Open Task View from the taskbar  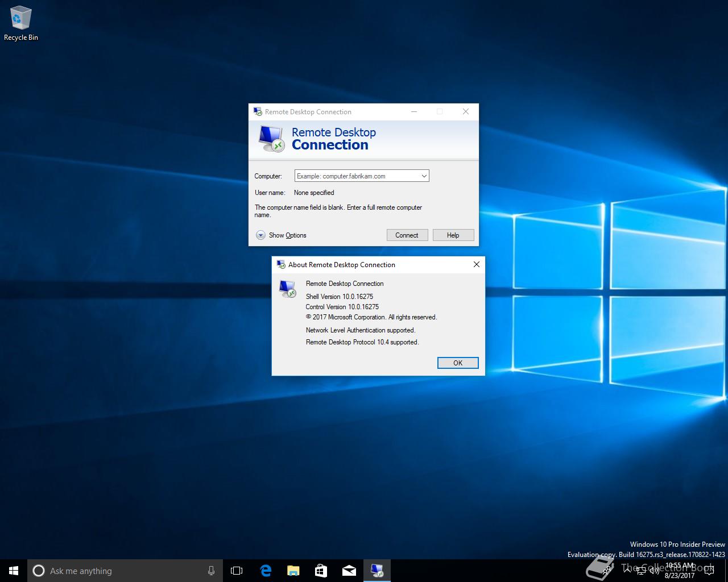tap(237, 571)
